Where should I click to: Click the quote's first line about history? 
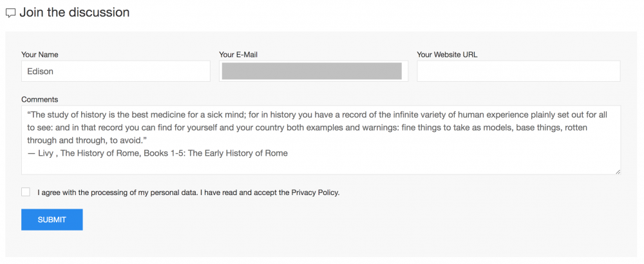258,115
